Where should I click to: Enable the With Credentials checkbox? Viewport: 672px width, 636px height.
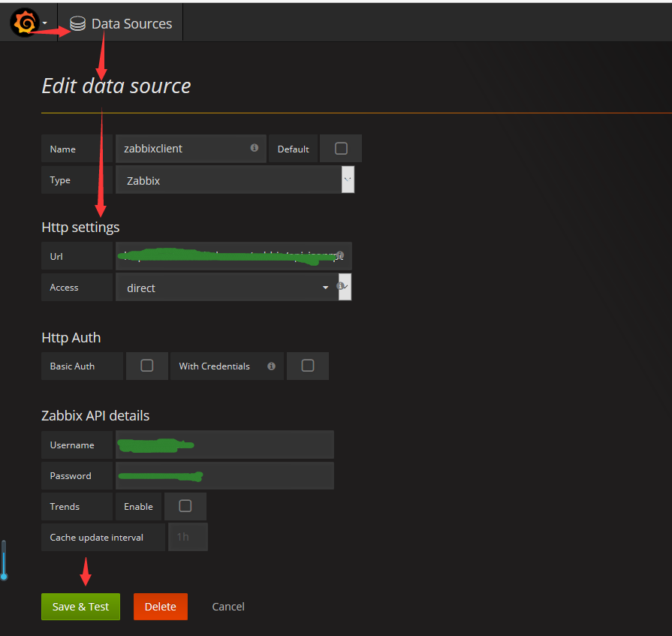click(308, 366)
